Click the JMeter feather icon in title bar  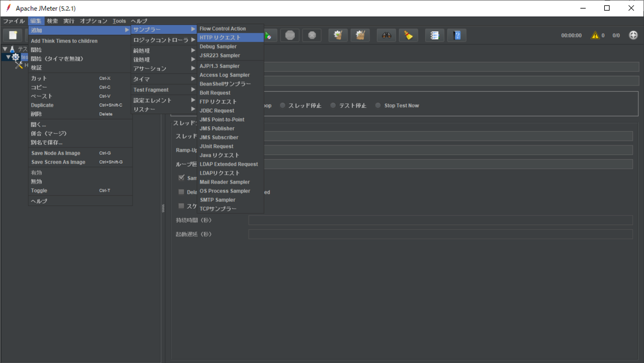(9, 9)
